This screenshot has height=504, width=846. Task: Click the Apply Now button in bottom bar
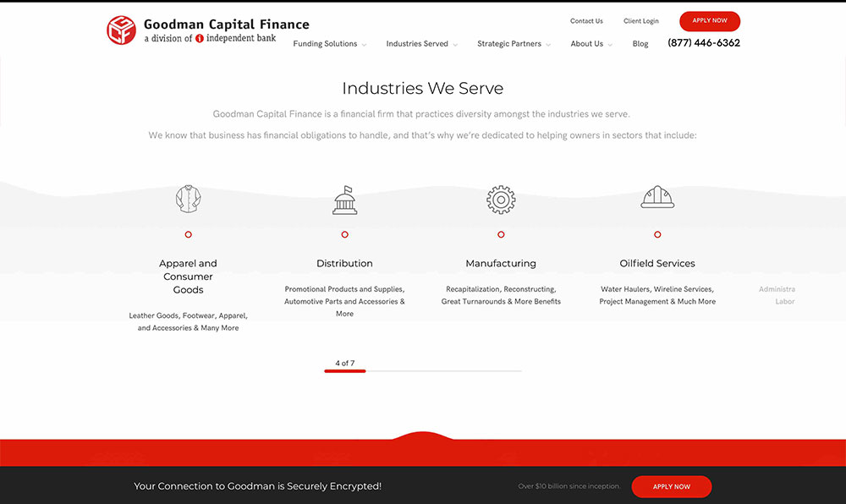671,486
